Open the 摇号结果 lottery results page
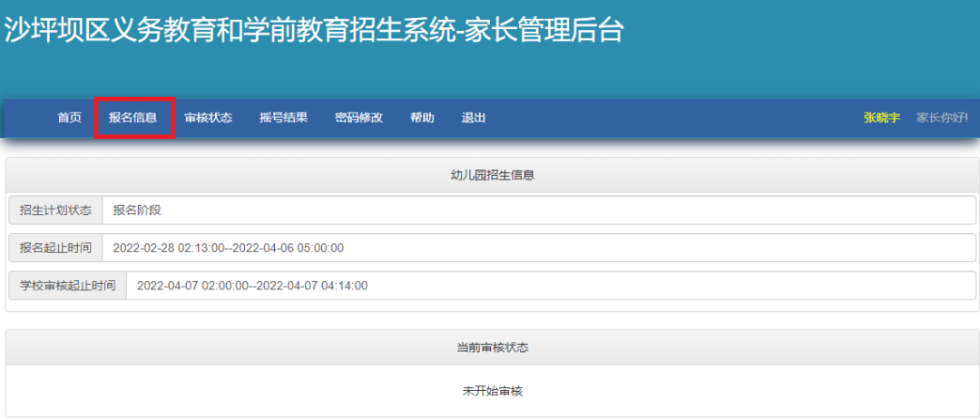 pos(284,118)
